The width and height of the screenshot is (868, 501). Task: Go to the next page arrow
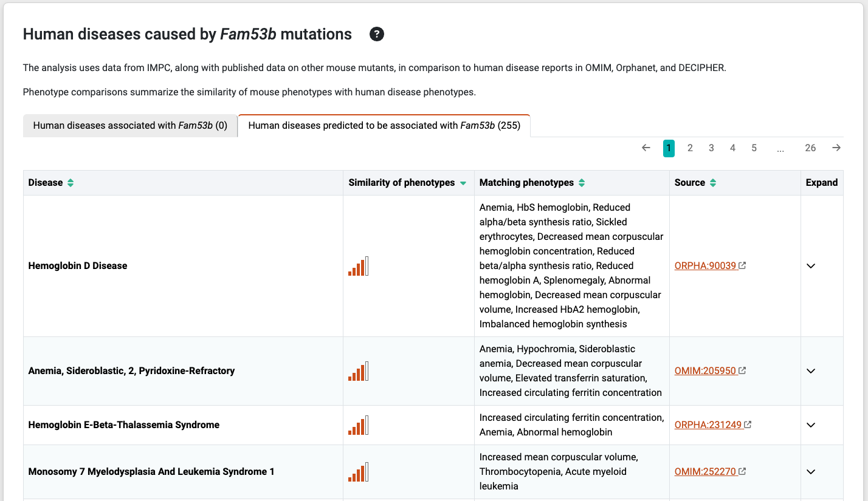click(836, 148)
